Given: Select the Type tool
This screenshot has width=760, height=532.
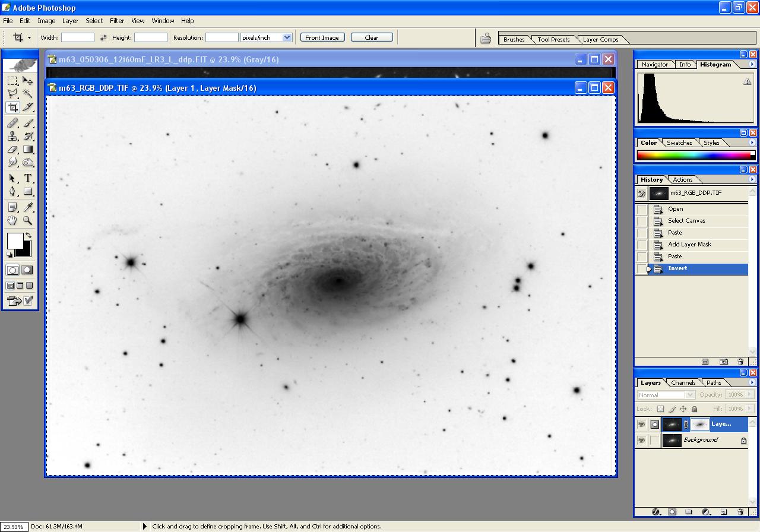Looking at the screenshot, I should (28, 178).
